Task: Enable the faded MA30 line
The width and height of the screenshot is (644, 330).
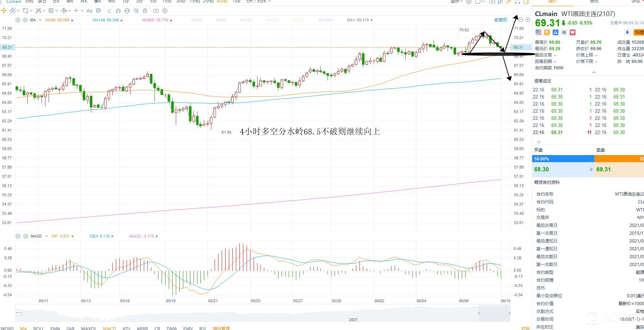Action: coord(197,20)
